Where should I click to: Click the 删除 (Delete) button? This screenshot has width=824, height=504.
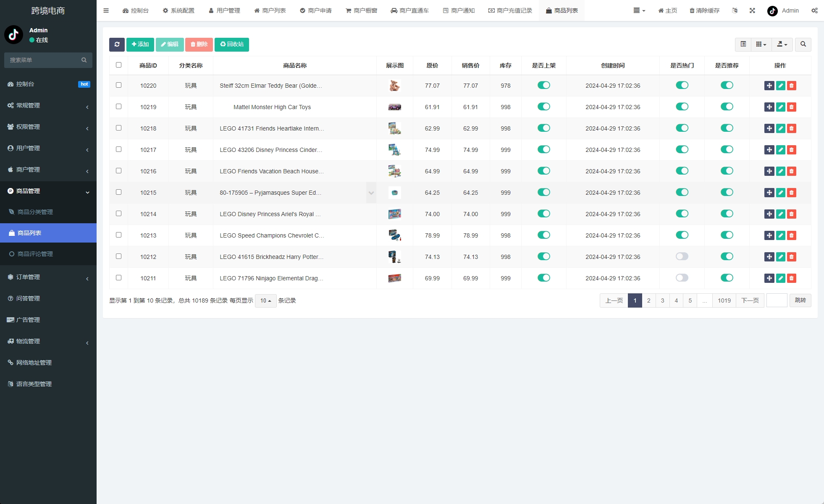[199, 44]
